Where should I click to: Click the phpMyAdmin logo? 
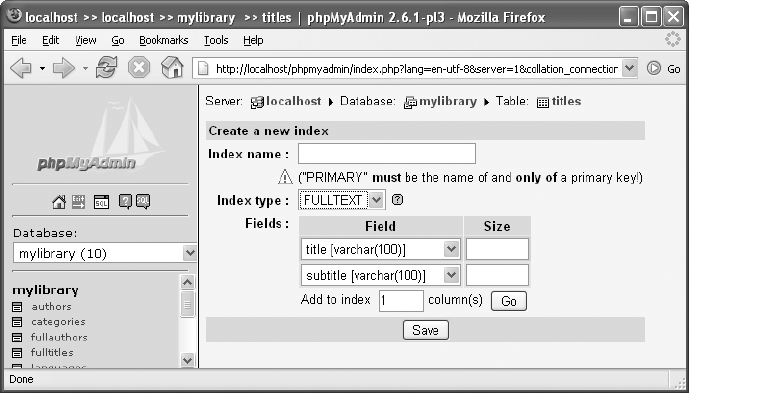click(x=101, y=135)
